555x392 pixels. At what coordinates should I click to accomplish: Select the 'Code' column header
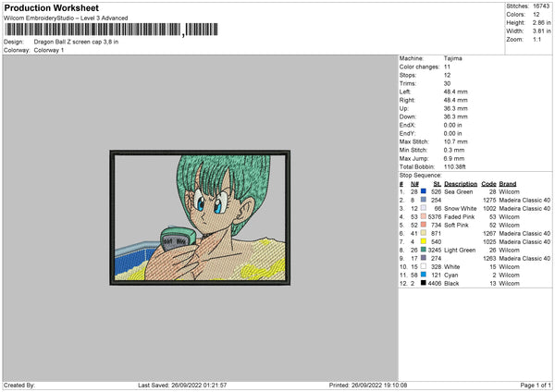[488, 184]
